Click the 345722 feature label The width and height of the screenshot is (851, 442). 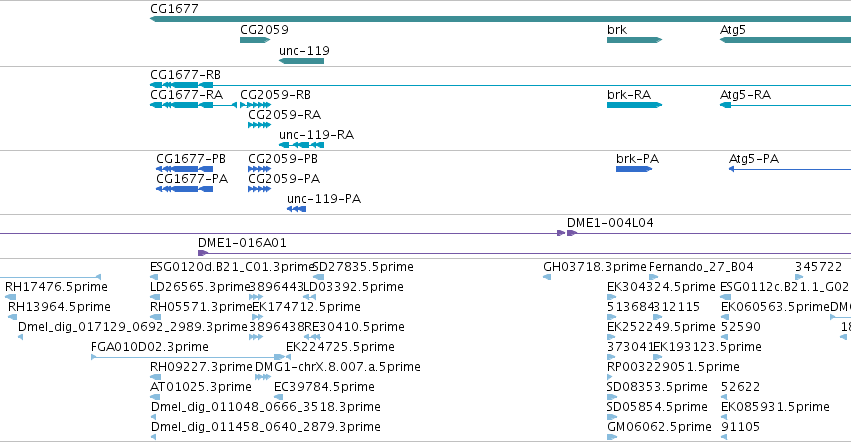(818, 267)
